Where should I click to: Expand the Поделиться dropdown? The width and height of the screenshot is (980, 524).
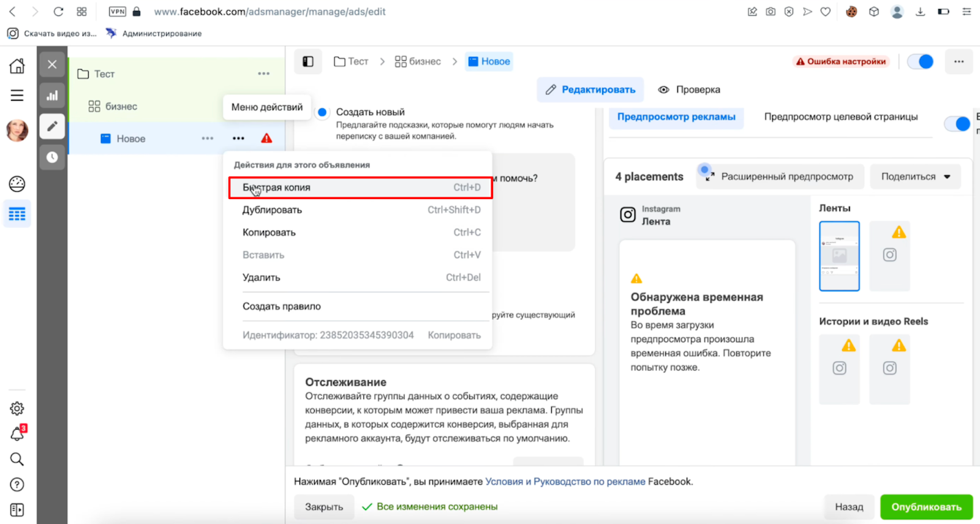click(915, 177)
